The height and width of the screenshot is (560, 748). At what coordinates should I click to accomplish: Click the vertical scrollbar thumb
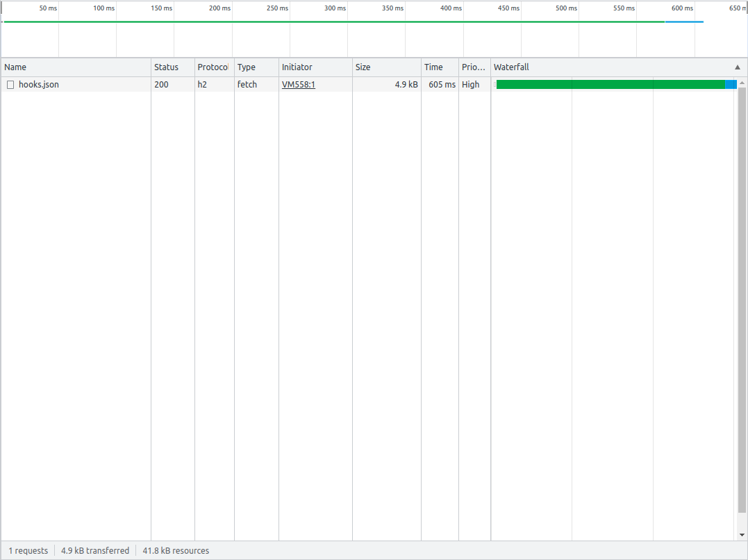point(742,300)
